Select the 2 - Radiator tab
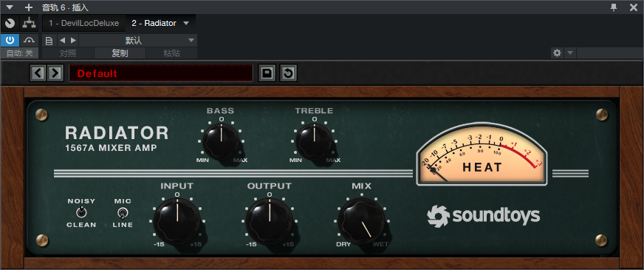 pos(154,23)
